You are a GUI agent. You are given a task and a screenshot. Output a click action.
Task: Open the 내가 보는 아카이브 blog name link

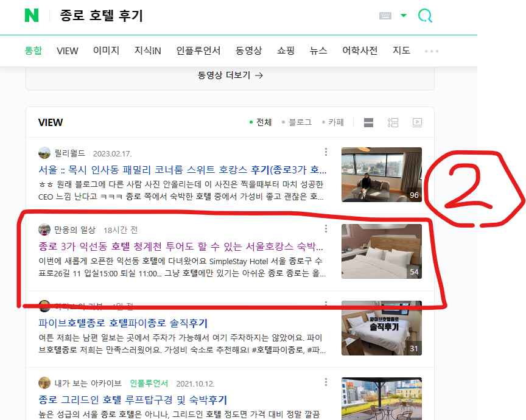(x=88, y=383)
